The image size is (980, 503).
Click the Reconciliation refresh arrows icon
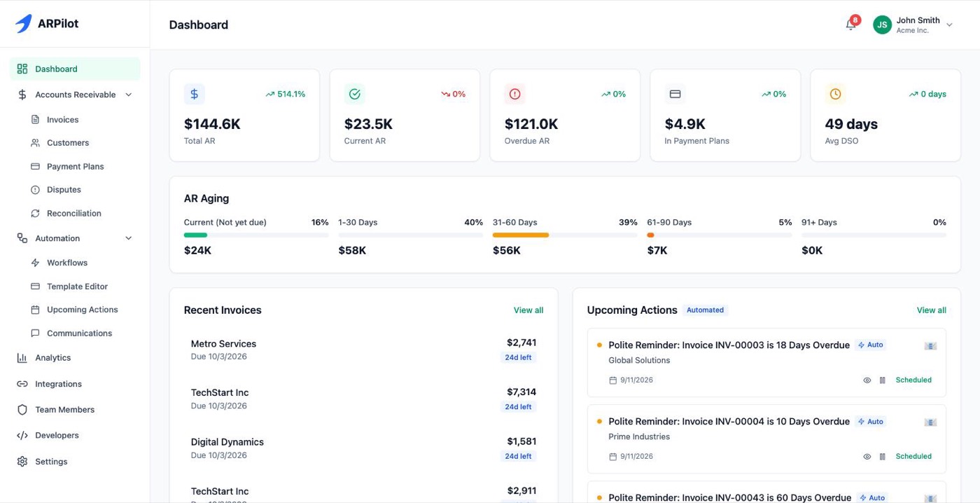click(35, 214)
